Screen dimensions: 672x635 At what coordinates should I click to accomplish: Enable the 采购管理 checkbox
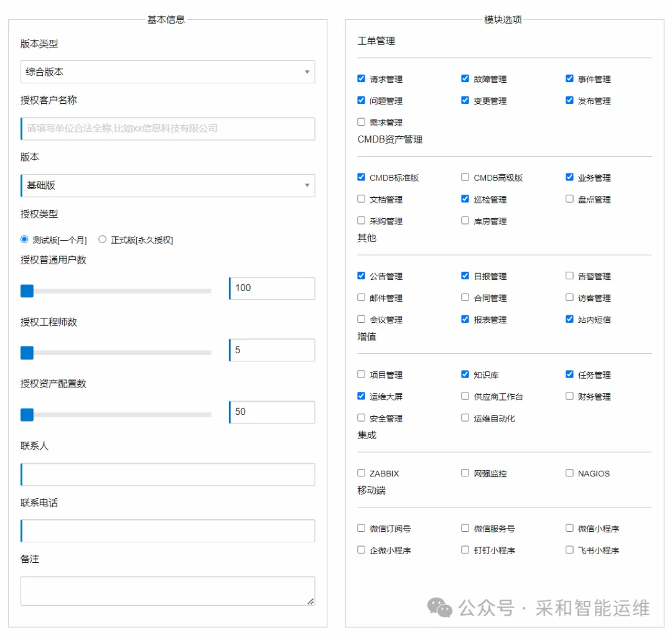coord(362,221)
